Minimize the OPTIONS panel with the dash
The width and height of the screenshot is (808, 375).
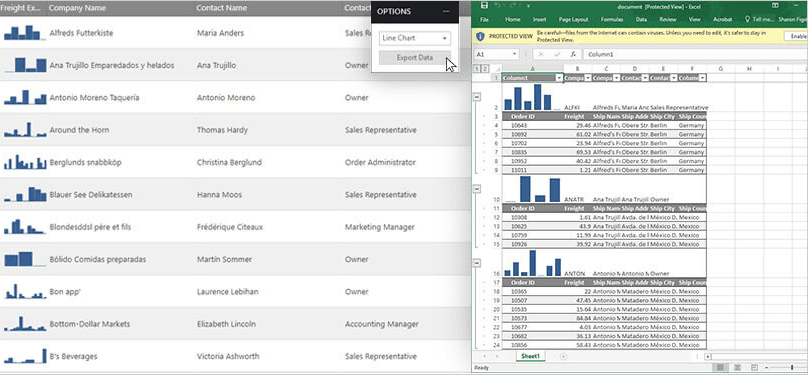(x=446, y=11)
